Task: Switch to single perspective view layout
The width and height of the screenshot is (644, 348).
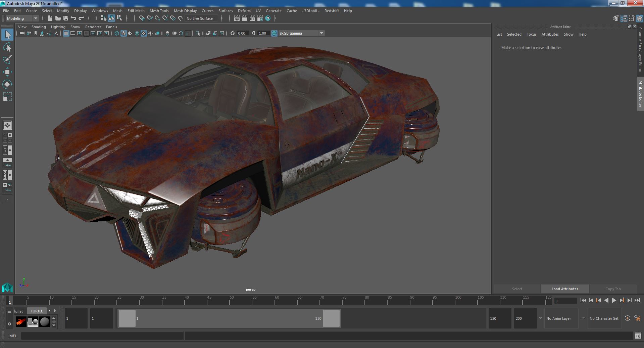Action: [7, 125]
